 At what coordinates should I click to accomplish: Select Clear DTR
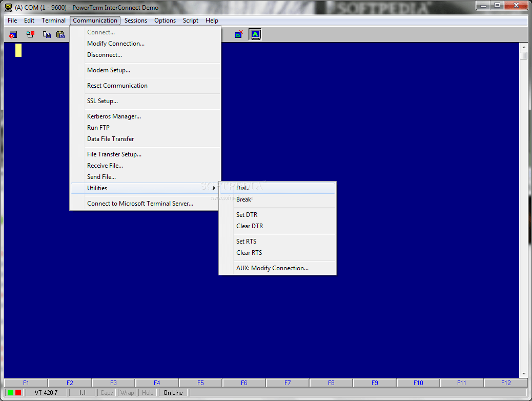point(278,226)
